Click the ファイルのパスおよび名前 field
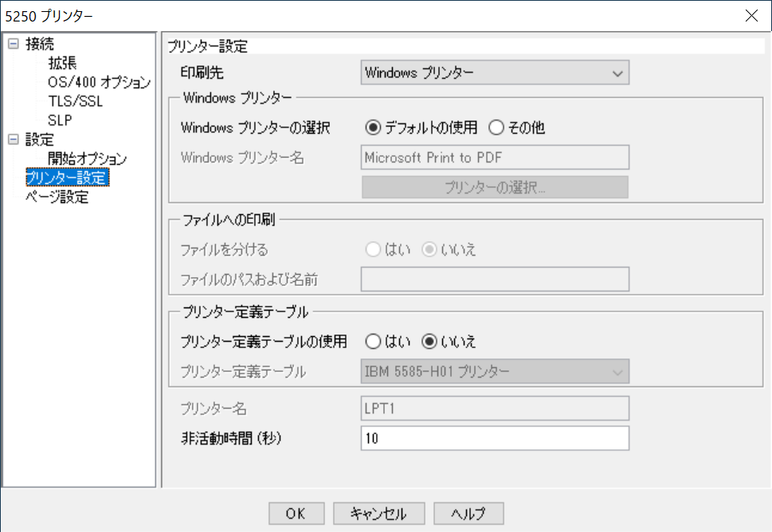The height and width of the screenshot is (532, 772). pos(495,279)
